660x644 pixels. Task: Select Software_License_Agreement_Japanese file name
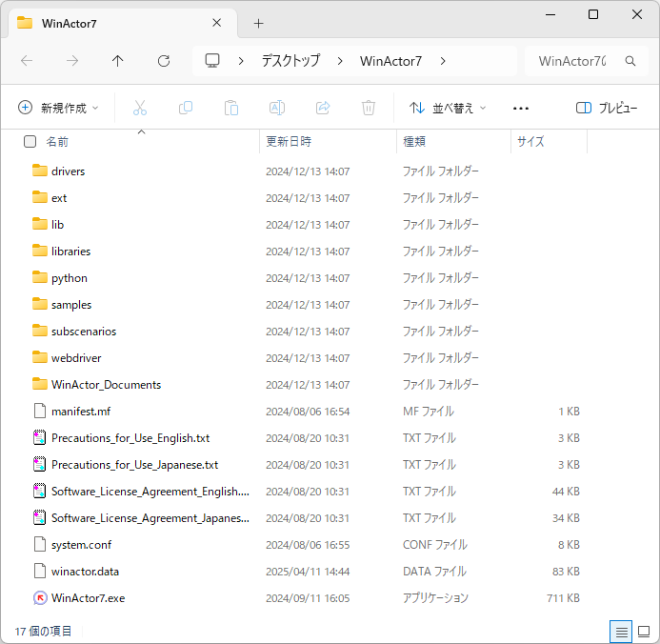[150, 518]
